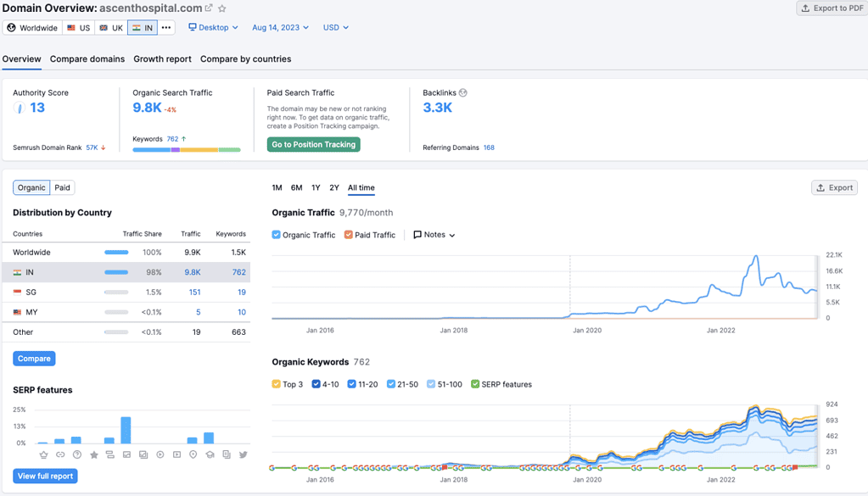Click the square video SERP feature icon

point(176,454)
